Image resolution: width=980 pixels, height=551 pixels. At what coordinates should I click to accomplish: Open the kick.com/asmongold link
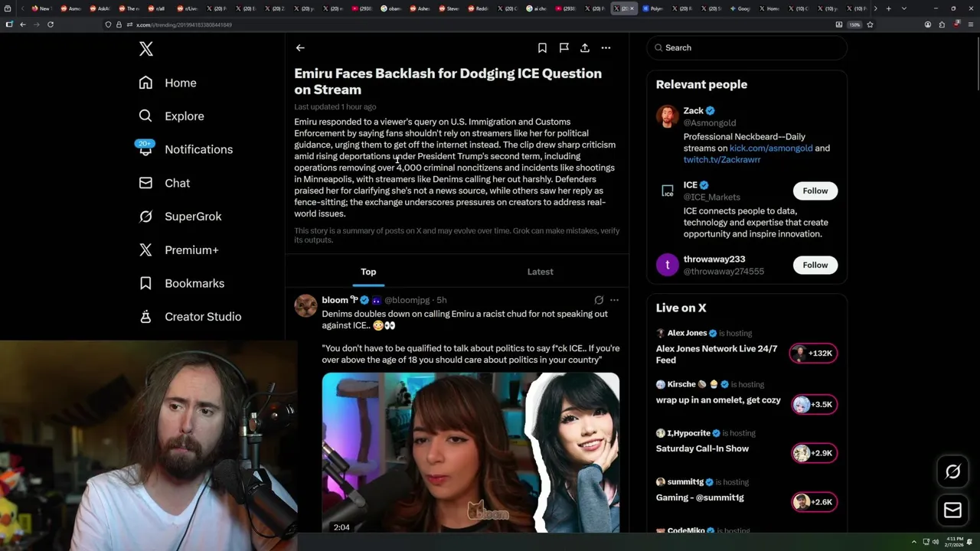point(771,148)
